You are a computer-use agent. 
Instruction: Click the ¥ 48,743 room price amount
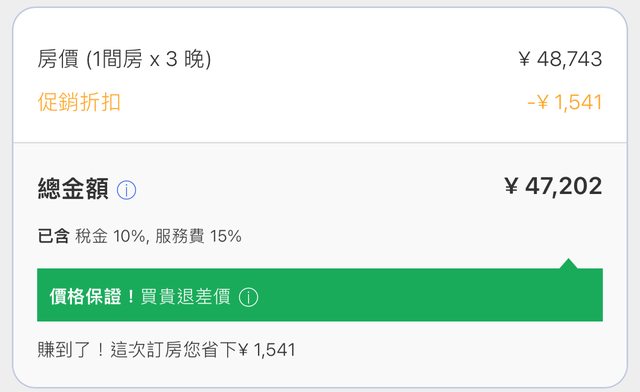point(560,59)
